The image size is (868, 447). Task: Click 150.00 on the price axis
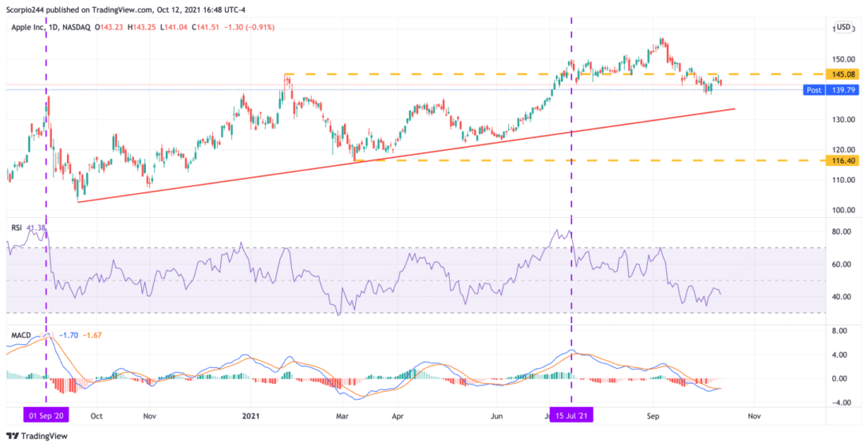click(844, 59)
